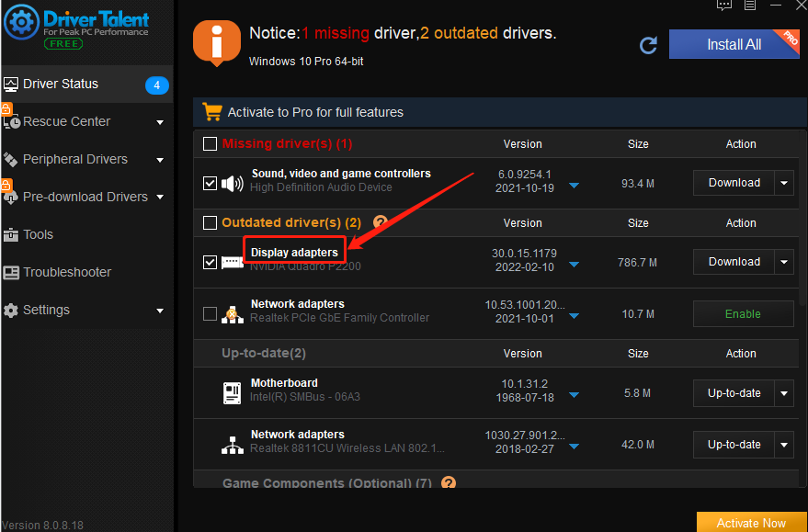Viewport: 808px width, 532px height.
Task: Open the Rescue Center section
Action: [86, 121]
